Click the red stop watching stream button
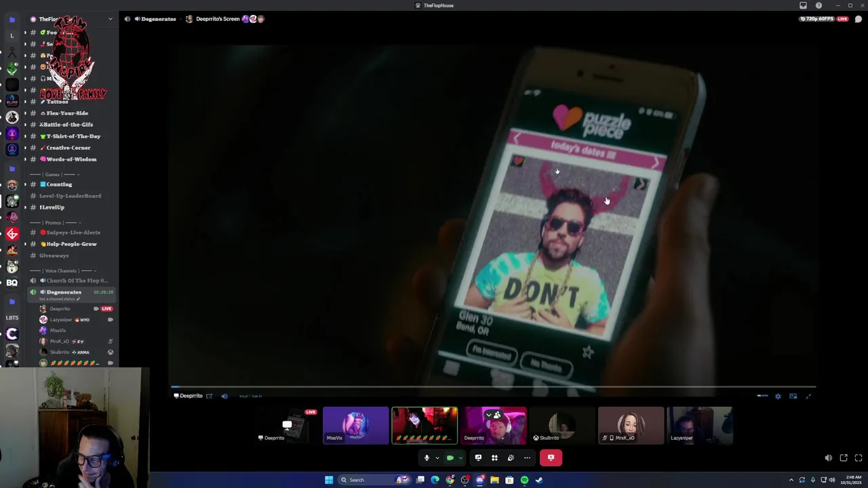 pos(551,458)
